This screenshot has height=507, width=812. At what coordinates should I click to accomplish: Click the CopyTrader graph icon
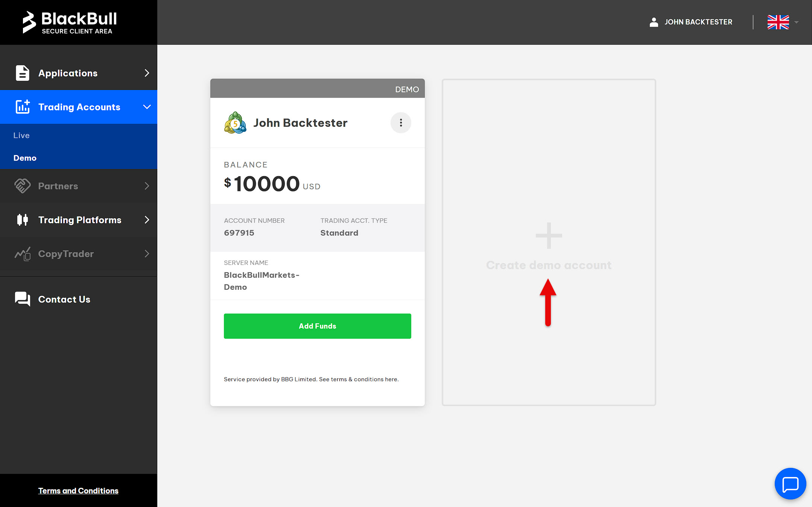22,254
